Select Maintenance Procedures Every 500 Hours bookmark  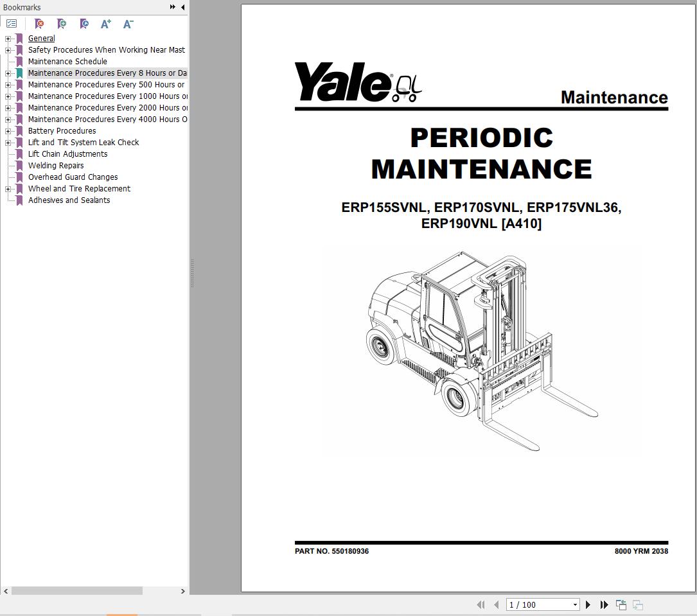coord(106,84)
